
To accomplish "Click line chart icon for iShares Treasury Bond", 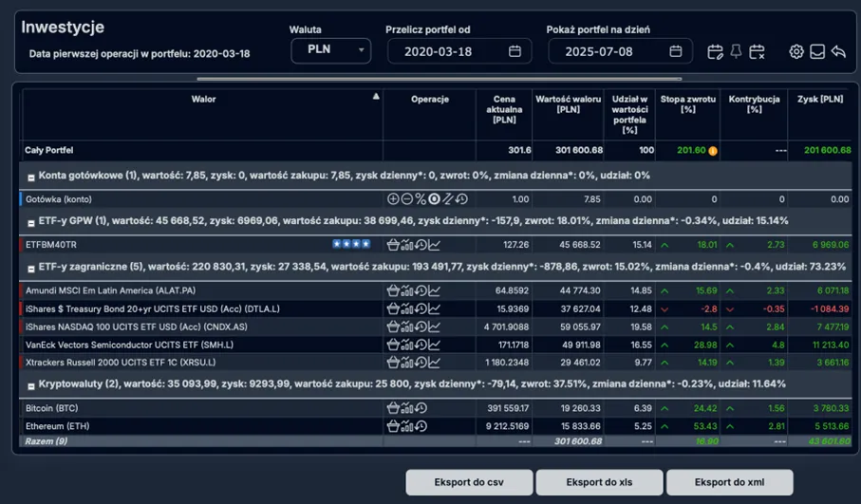I will [x=435, y=309].
